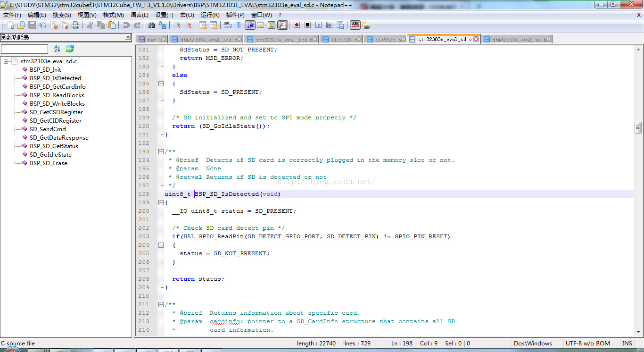The width and height of the screenshot is (644, 352).
Task: Toggle the word wrap toolbar button
Action: (228, 25)
